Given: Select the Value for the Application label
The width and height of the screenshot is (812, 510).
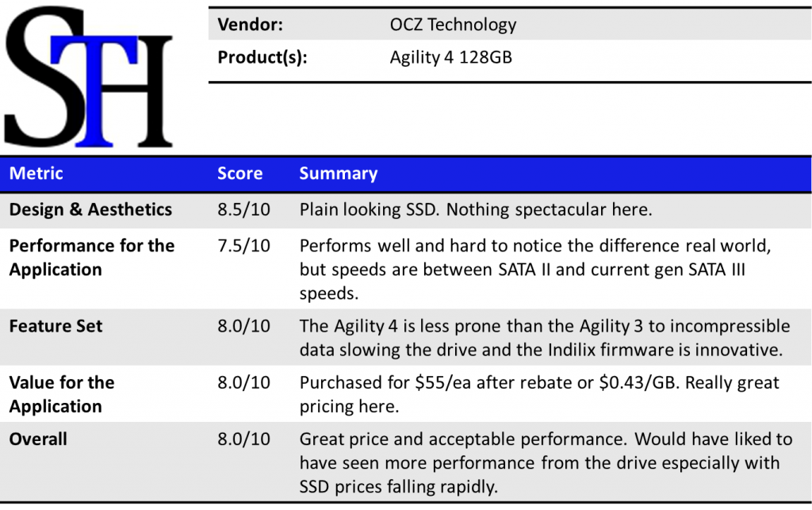Looking at the screenshot, I should pos(62,394).
